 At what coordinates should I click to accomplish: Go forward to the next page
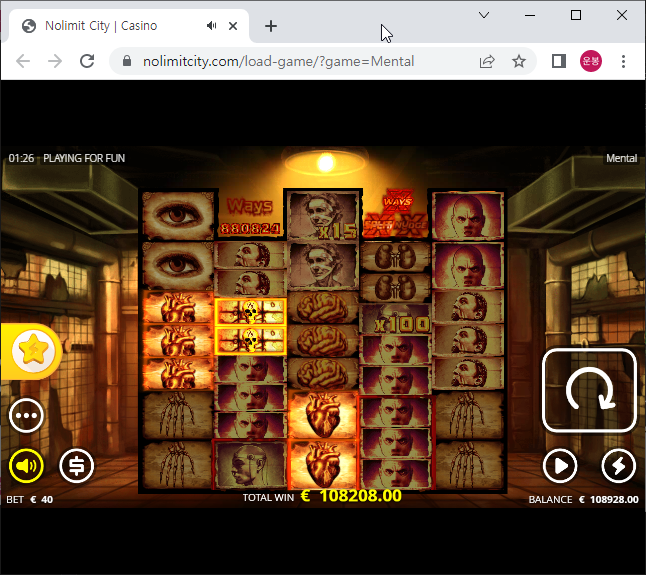point(55,61)
